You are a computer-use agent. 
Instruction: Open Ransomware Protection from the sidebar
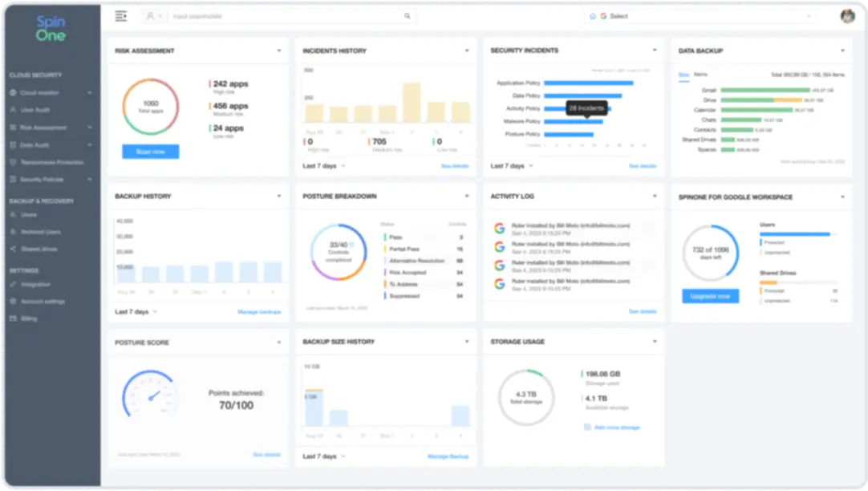point(50,162)
